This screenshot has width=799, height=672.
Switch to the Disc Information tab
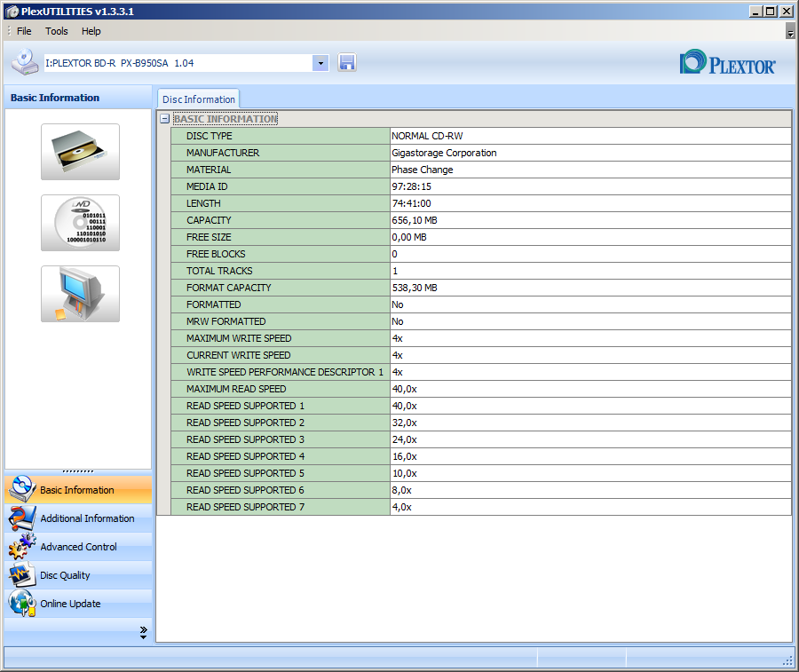point(198,99)
